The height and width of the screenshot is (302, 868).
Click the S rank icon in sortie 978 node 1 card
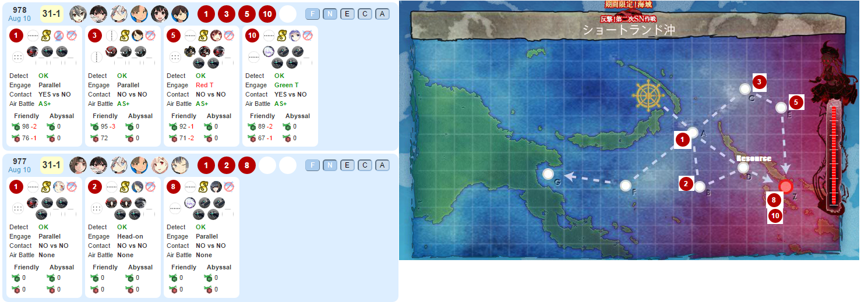point(46,36)
